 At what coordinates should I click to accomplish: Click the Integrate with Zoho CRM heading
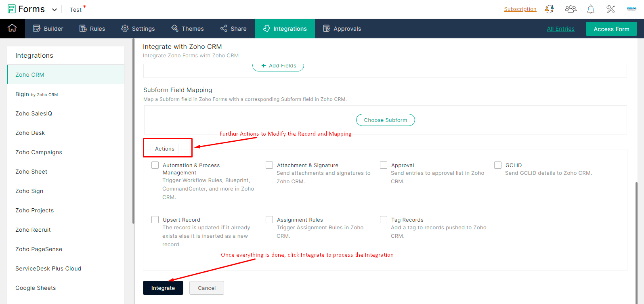click(x=183, y=46)
